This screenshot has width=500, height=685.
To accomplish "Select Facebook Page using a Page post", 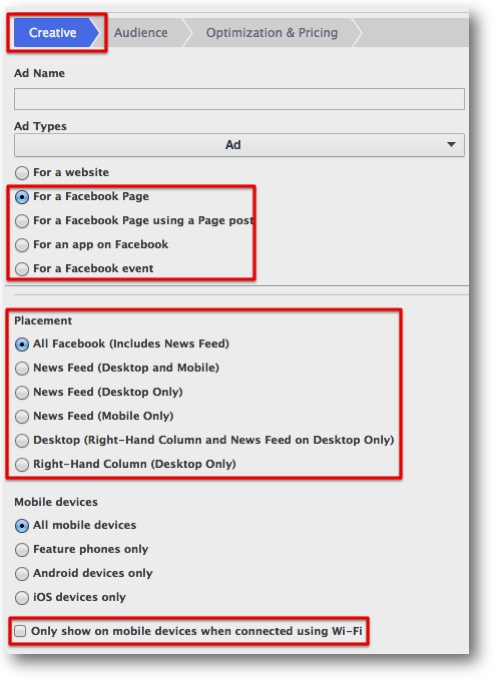I will coord(22,221).
